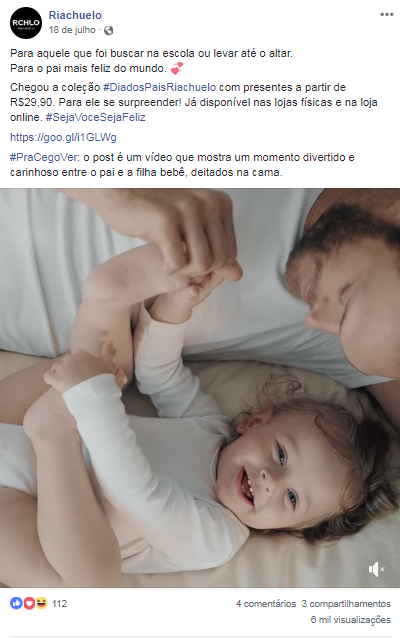Click the 6 mil visualizações count
The image size is (400, 638).
coord(351,620)
